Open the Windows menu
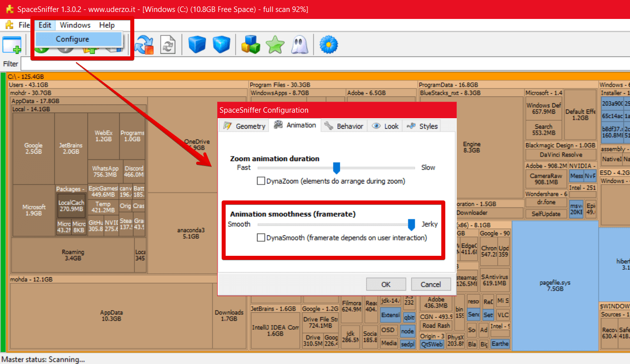Viewport: 630px width, 364px height. [75, 25]
